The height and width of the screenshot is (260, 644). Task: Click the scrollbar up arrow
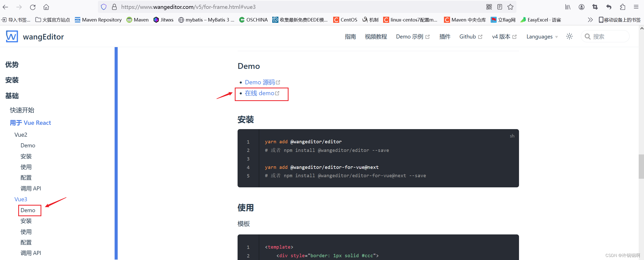point(641,28)
